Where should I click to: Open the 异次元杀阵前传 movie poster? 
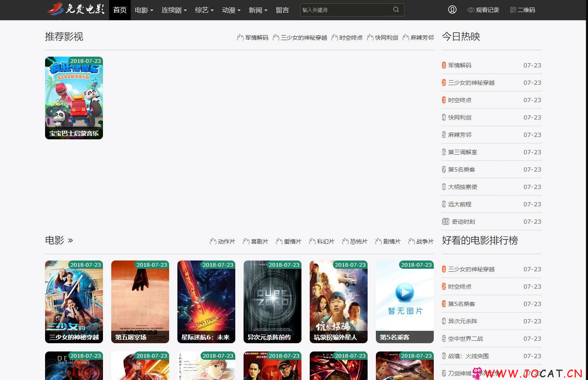[x=272, y=302]
